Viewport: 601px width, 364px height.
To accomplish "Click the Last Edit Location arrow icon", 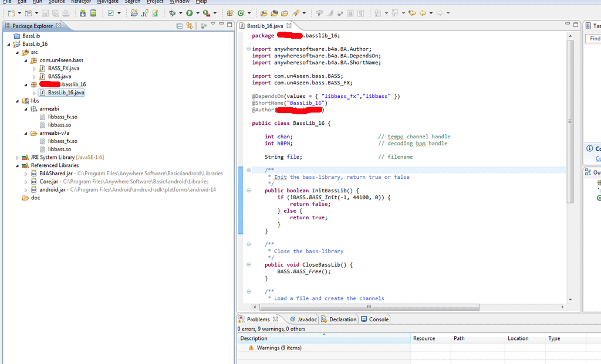I will (x=412, y=13).
